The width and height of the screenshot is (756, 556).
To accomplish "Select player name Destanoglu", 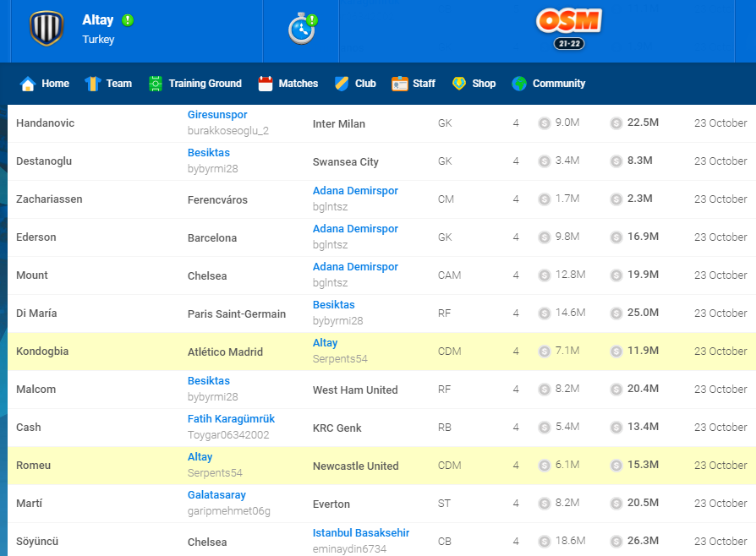I will coord(44,161).
